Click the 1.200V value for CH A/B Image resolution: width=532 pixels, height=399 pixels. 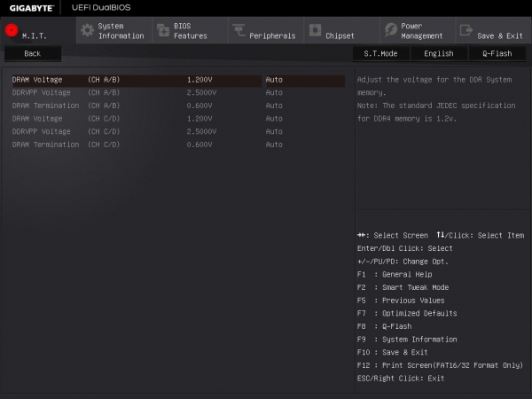199,80
